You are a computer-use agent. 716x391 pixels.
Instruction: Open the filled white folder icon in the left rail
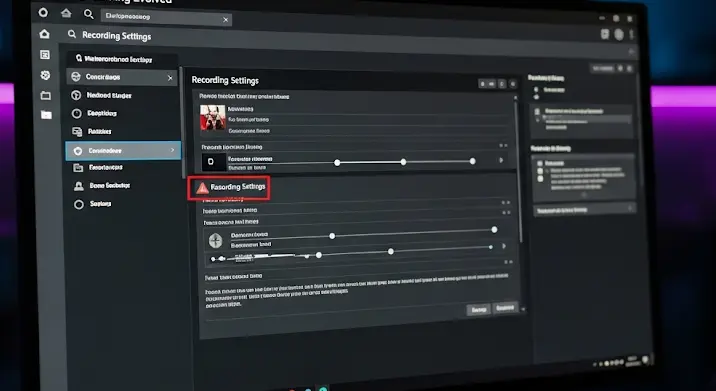pos(46,114)
